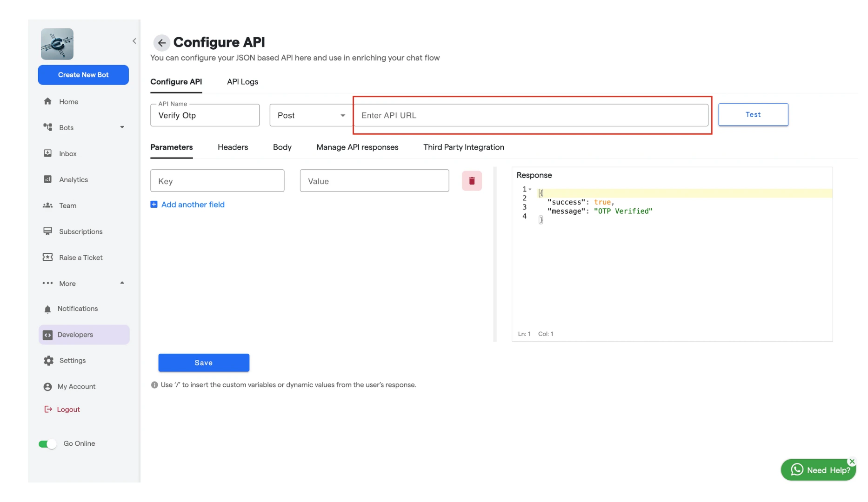This screenshot has width=868, height=502.
Task: Click the info icon near the hint text
Action: [x=154, y=385]
